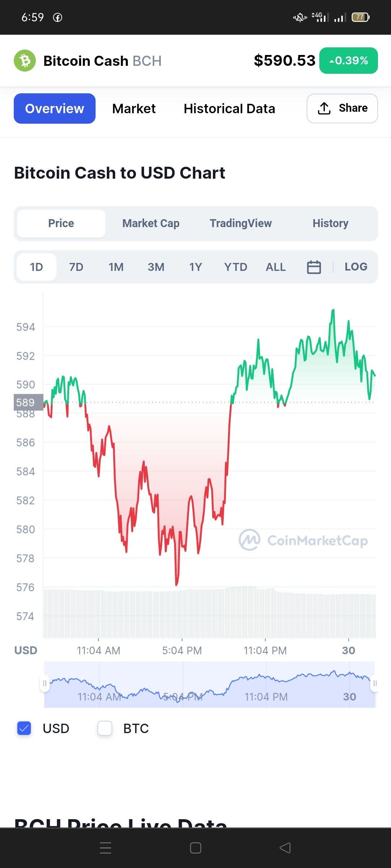Select the YTD time range
391x868 pixels.
(x=236, y=267)
